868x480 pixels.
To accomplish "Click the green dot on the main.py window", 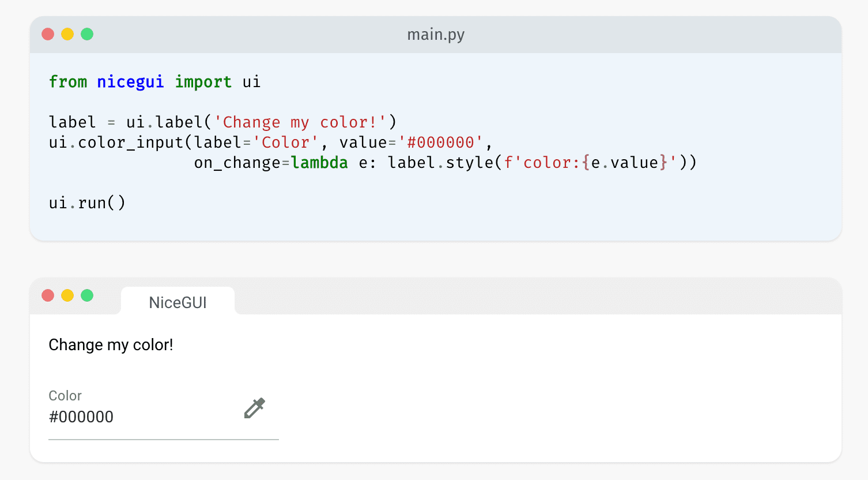I will (87, 34).
